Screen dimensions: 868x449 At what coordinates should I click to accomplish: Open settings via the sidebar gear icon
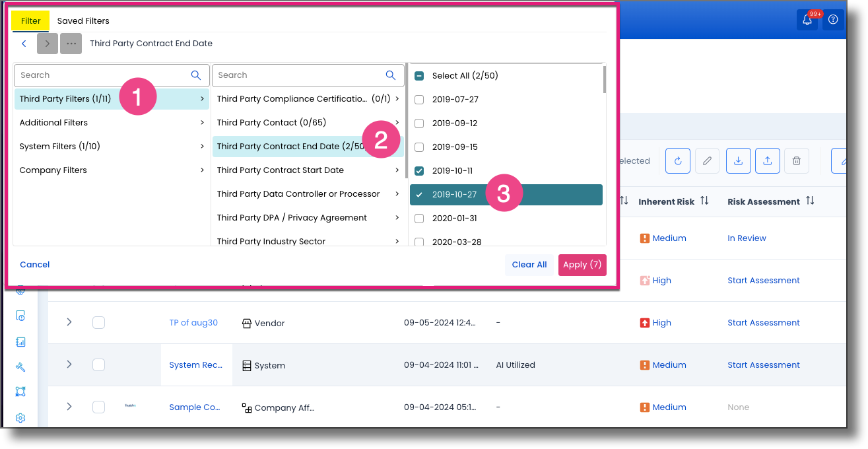pyautogui.click(x=20, y=417)
